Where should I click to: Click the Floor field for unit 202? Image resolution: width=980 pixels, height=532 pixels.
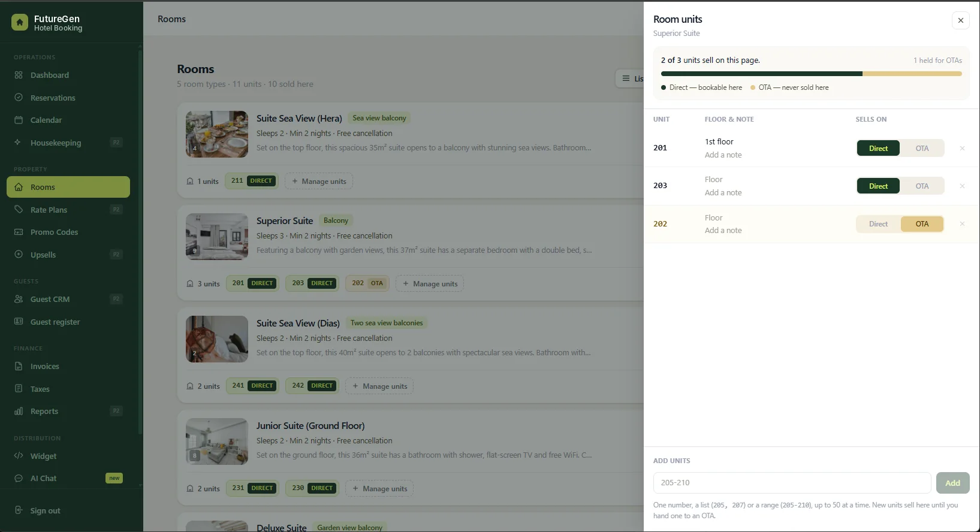click(714, 217)
